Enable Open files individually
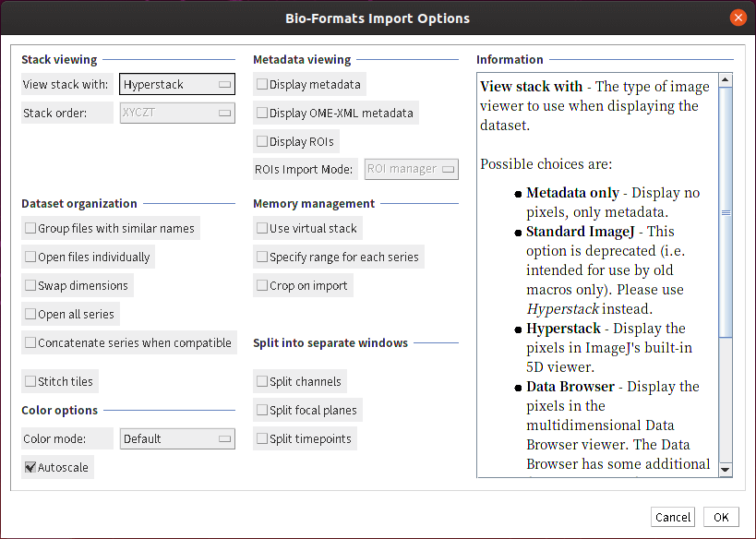 click(30, 257)
